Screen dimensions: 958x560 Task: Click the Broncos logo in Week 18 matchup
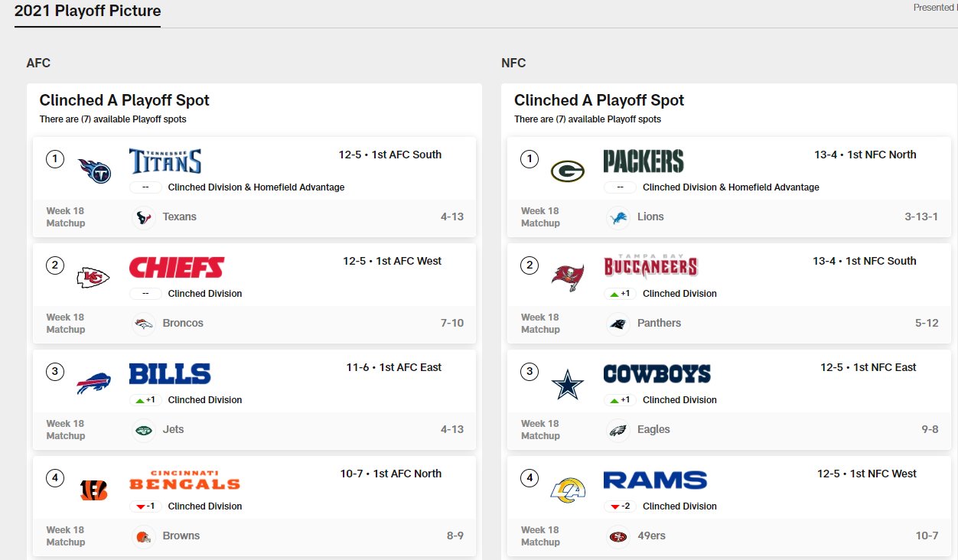[x=143, y=324]
